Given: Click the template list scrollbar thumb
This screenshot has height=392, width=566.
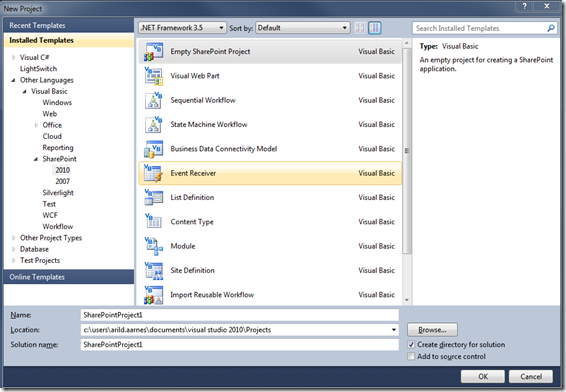Looking at the screenshot, I should [x=407, y=151].
